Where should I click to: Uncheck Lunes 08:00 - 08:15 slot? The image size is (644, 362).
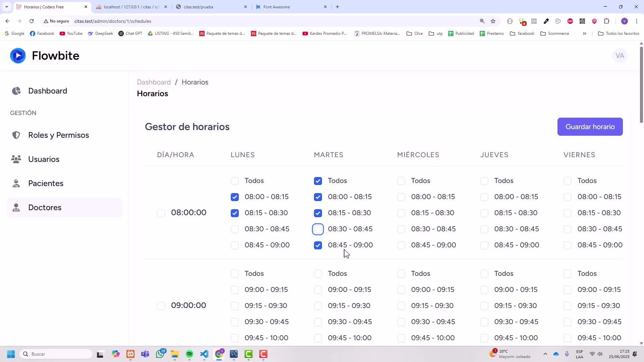(x=235, y=197)
